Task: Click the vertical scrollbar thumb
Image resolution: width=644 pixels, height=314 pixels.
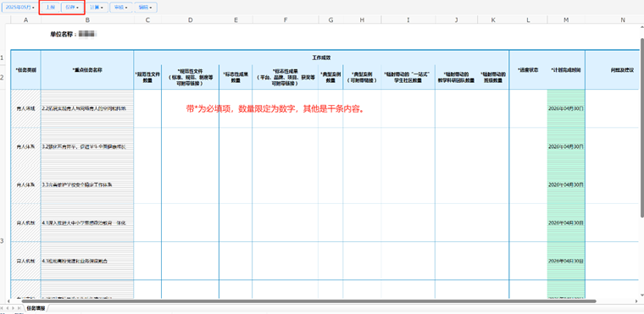Action: click(x=641, y=127)
